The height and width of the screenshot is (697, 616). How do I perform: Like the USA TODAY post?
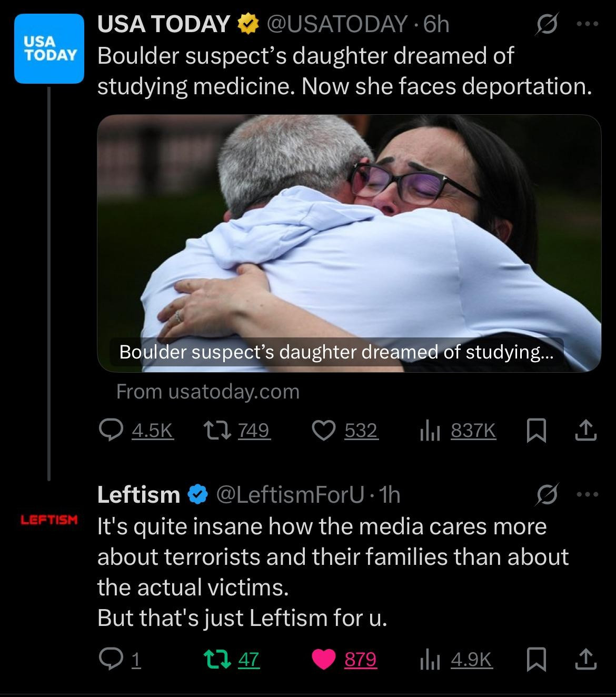pyautogui.click(x=345, y=431)
